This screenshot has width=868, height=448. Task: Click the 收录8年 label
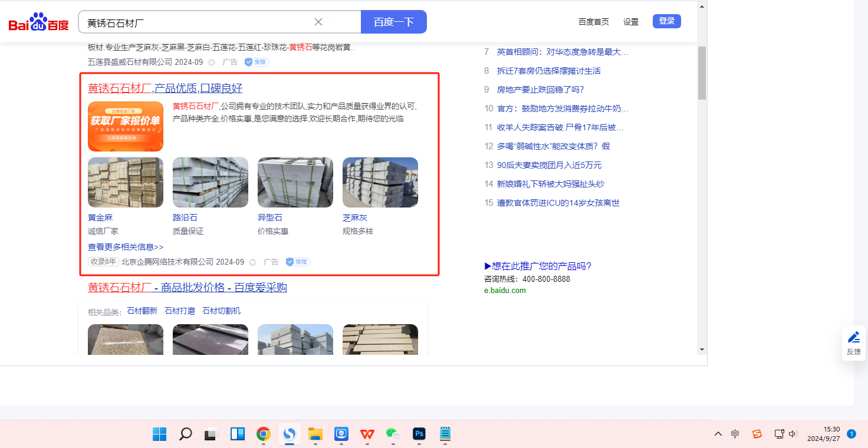pos(103,262)
